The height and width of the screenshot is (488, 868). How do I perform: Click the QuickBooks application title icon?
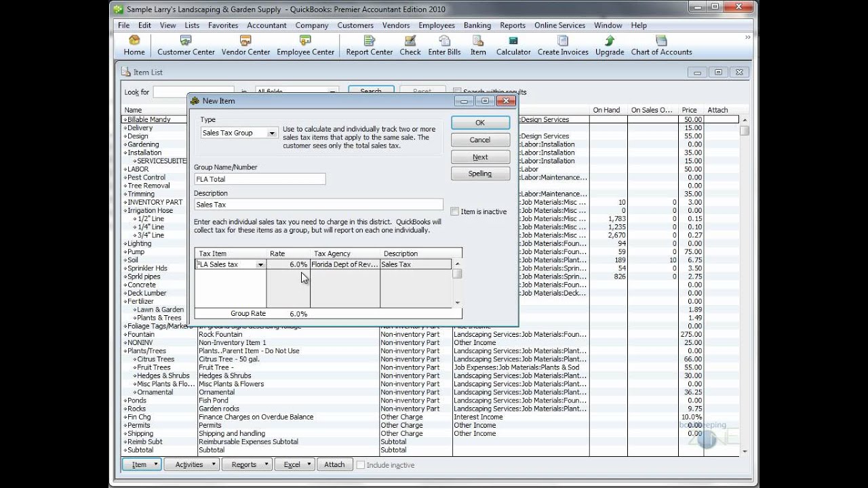coord(118,9)
